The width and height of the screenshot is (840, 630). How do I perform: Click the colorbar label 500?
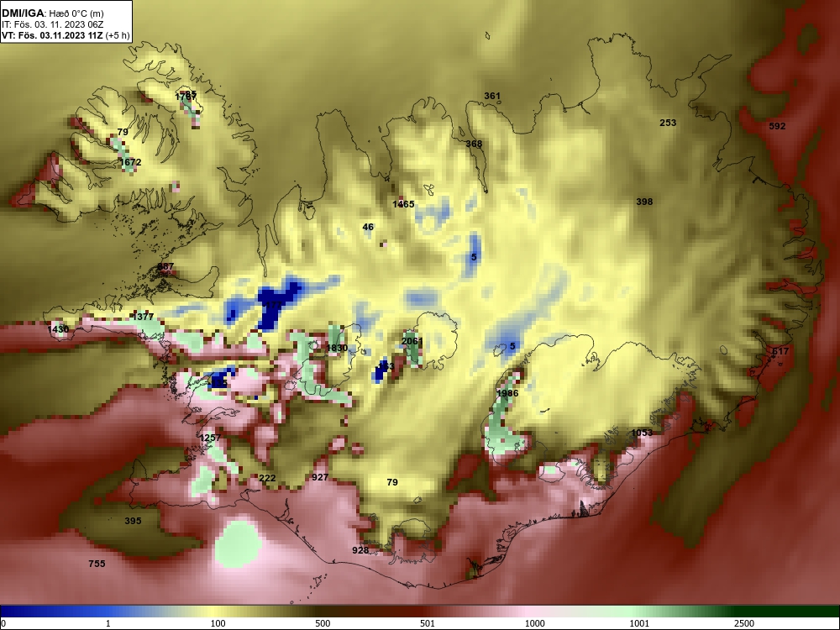[x=323, y=623]
